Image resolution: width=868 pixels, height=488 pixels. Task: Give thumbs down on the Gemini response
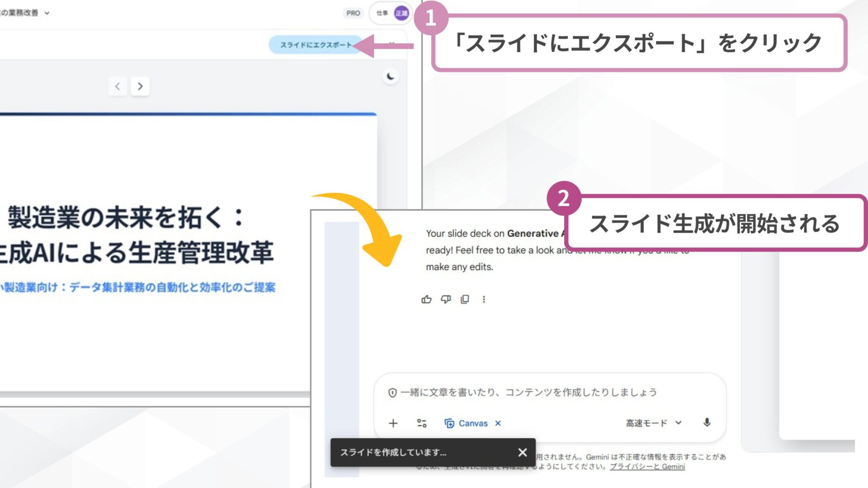[x=445, y=299]
